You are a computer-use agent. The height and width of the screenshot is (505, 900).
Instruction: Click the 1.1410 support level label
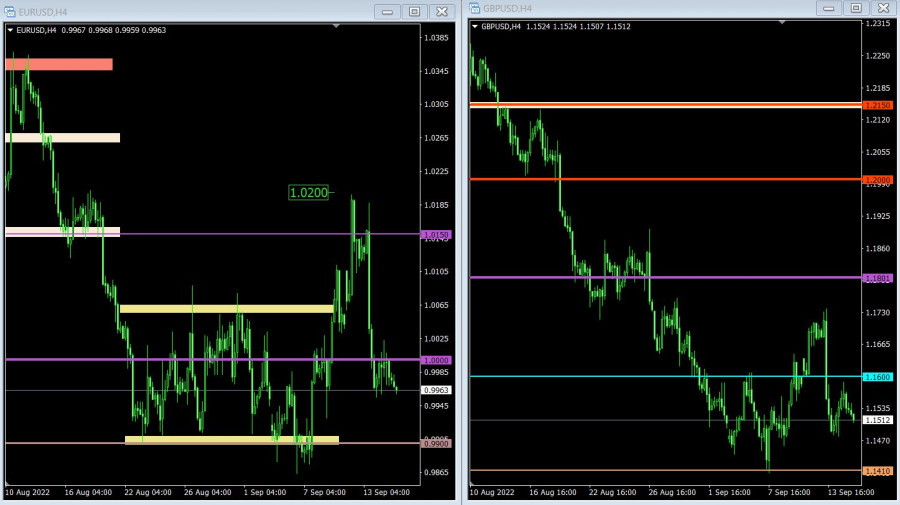tap(877, 470)
